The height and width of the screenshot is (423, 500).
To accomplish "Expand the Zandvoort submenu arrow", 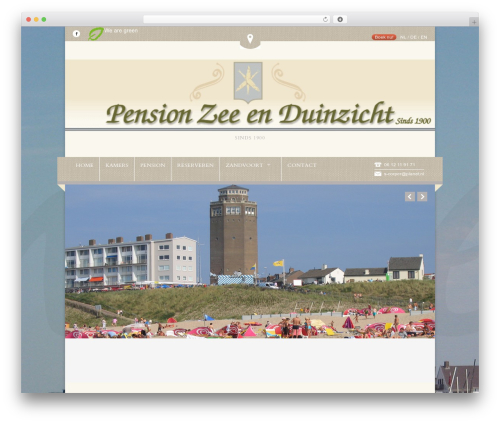I will click(x=269, y=165).
